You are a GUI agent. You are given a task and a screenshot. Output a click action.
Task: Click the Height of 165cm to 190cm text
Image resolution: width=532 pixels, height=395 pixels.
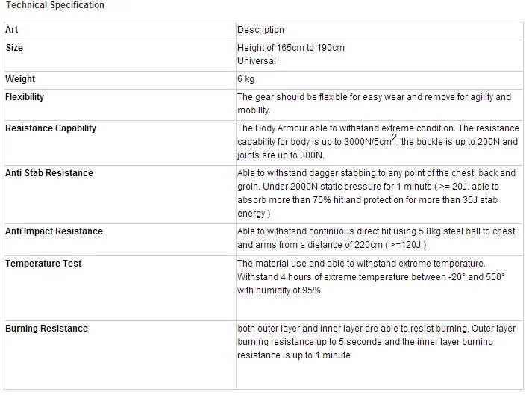[x=291, y=48]
